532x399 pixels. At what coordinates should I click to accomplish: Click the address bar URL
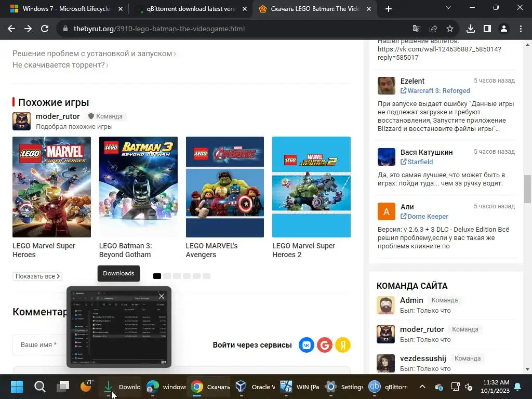point(159,29)
